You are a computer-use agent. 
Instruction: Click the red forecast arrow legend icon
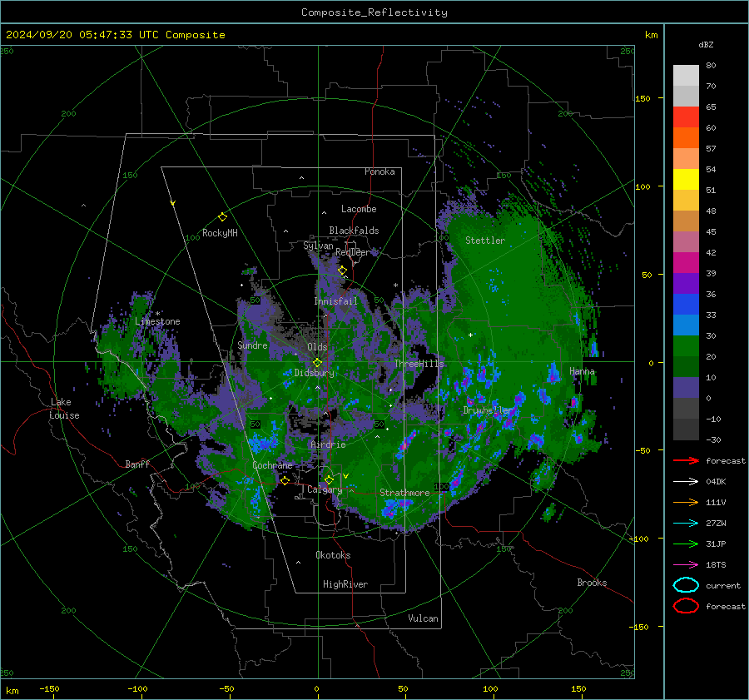pos(686,460)
